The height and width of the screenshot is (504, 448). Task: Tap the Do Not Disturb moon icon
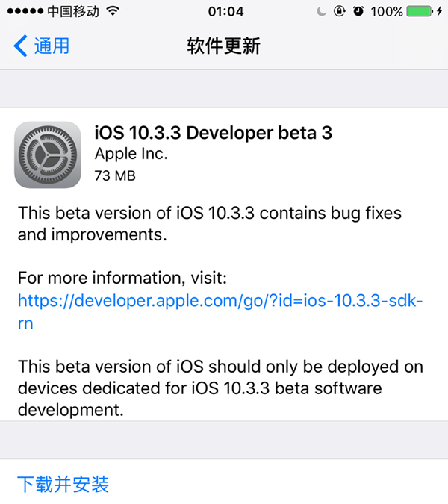click(322, 12)
